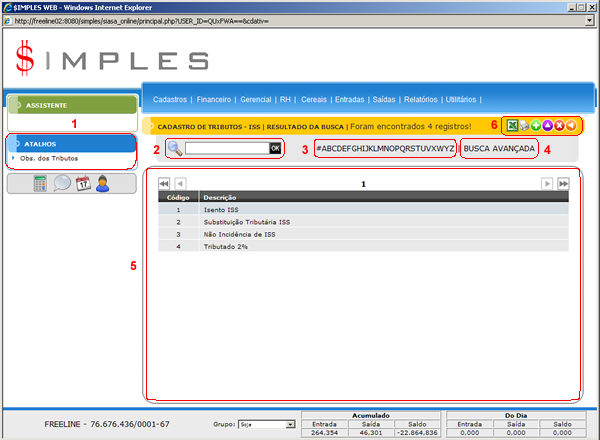
Task: Click the red X delete icon
Action: [559, 126]
